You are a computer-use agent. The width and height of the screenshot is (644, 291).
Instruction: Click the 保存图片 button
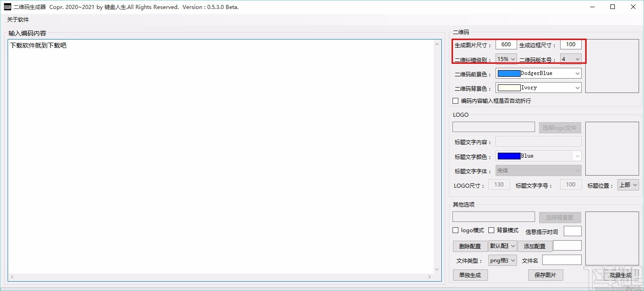(x=545, y=275)
